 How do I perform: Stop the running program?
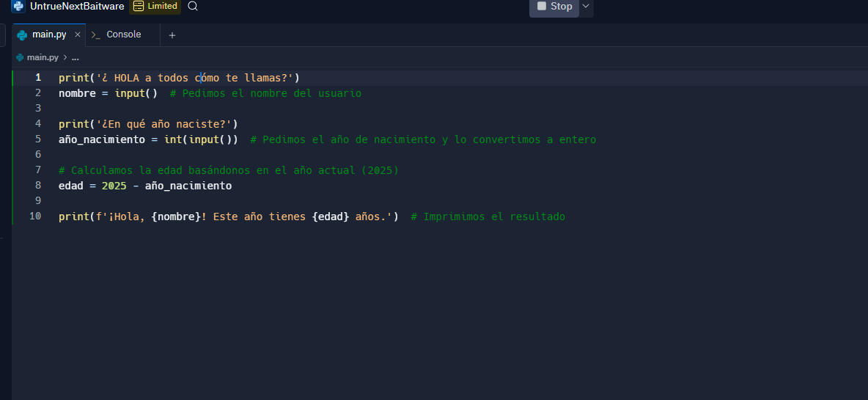coord(554,7)
